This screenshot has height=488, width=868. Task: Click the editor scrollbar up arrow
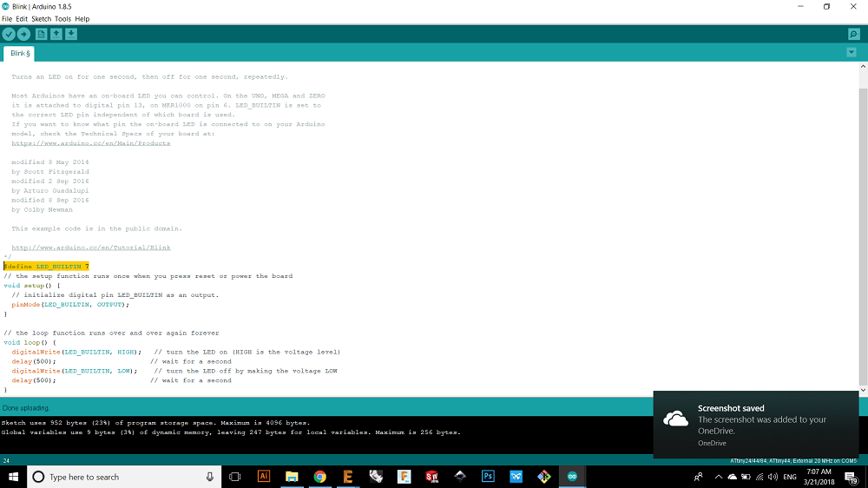pos(863,67)
